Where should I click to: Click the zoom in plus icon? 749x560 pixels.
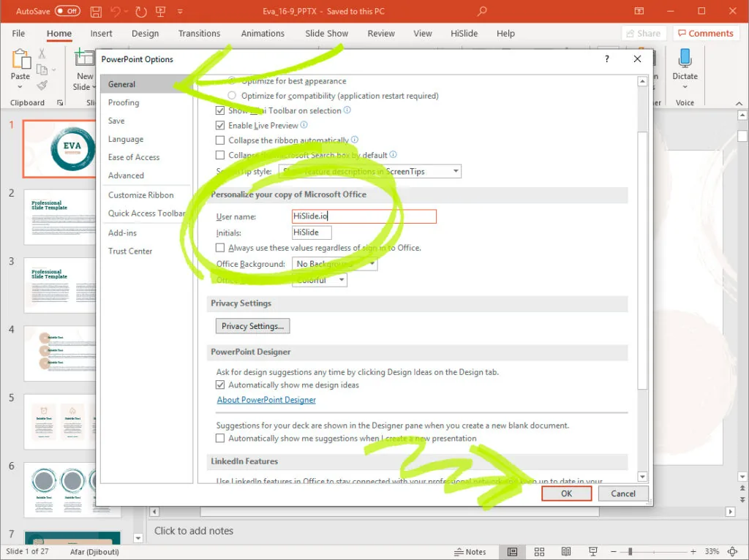coord(693,551)
